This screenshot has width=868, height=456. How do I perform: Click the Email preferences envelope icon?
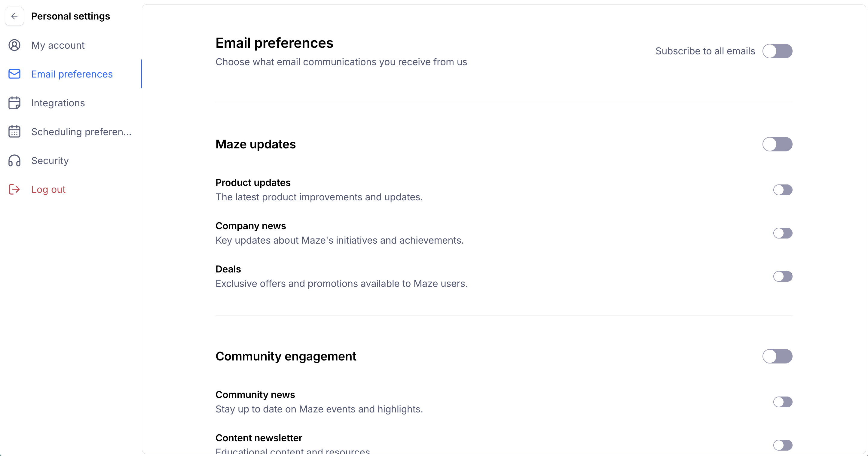pos(14,74)
